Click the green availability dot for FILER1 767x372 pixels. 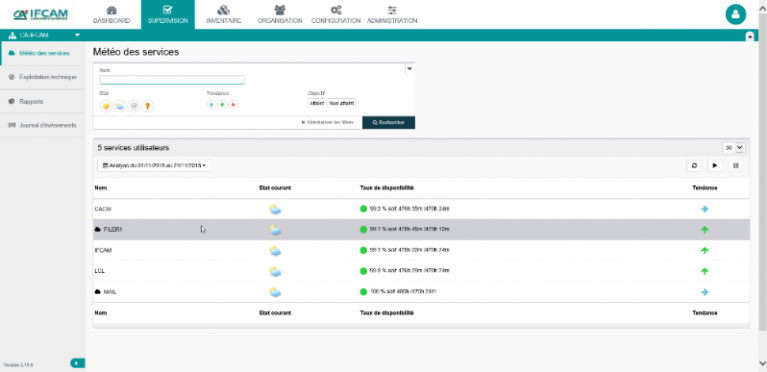point(363,230)
